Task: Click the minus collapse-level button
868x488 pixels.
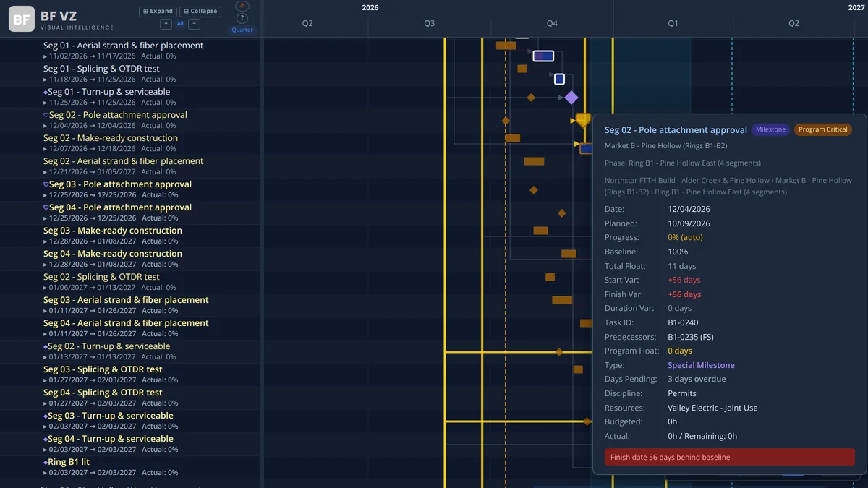Action: pyautogui.click(x=194, y=24)
